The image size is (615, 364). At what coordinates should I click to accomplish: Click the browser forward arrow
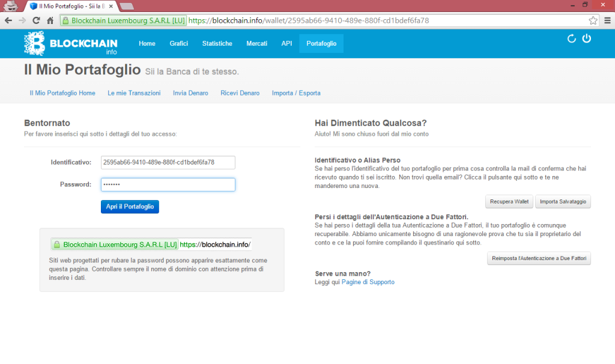22,20
